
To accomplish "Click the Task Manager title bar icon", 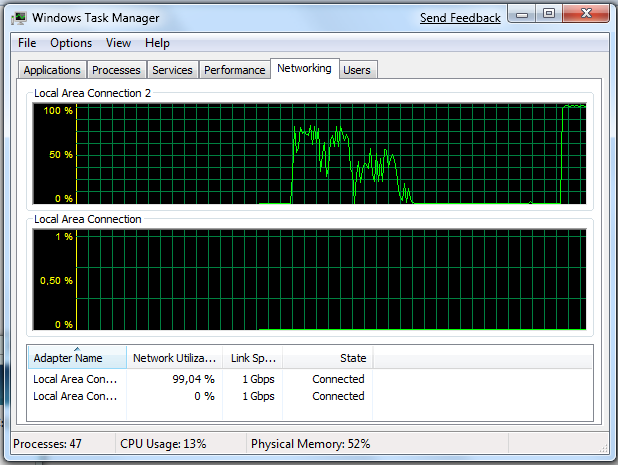I will (19, 18).
